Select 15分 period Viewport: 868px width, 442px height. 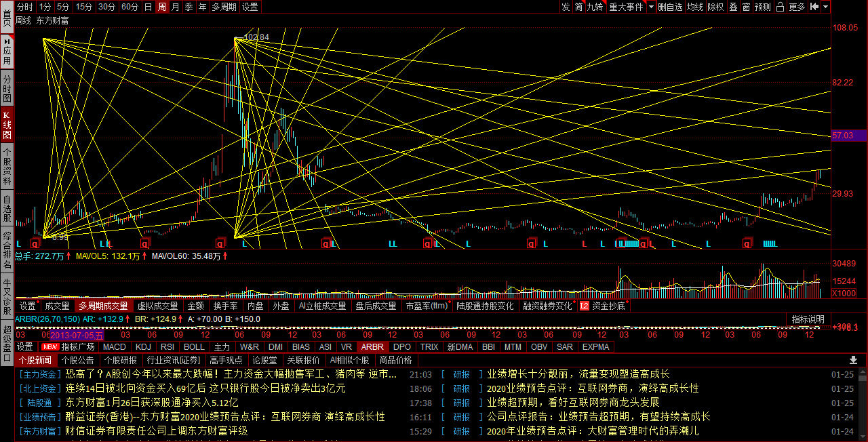(84, 7)
